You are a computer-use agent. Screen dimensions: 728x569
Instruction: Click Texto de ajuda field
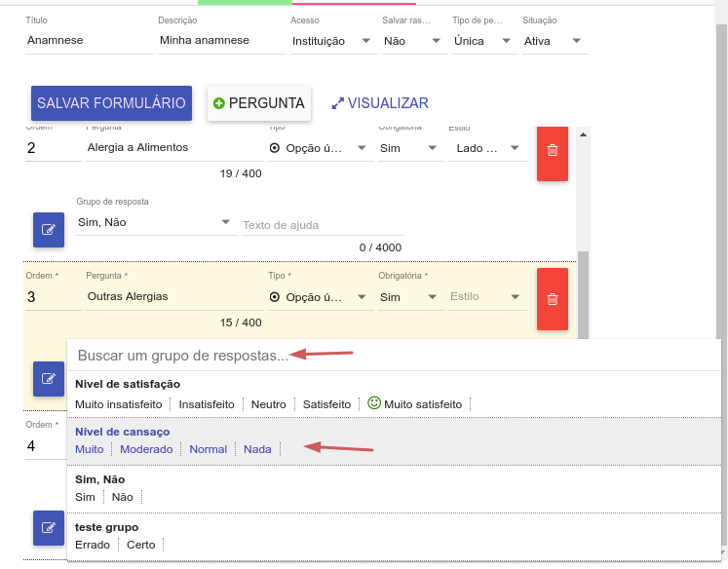pyautogui.click(x=323, y=225)
